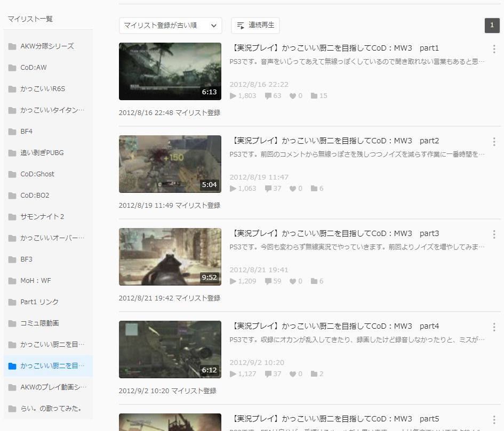Click the 9:52 duration badge on part3
This screenshot has width=504, height=431.
coord(209,278)
